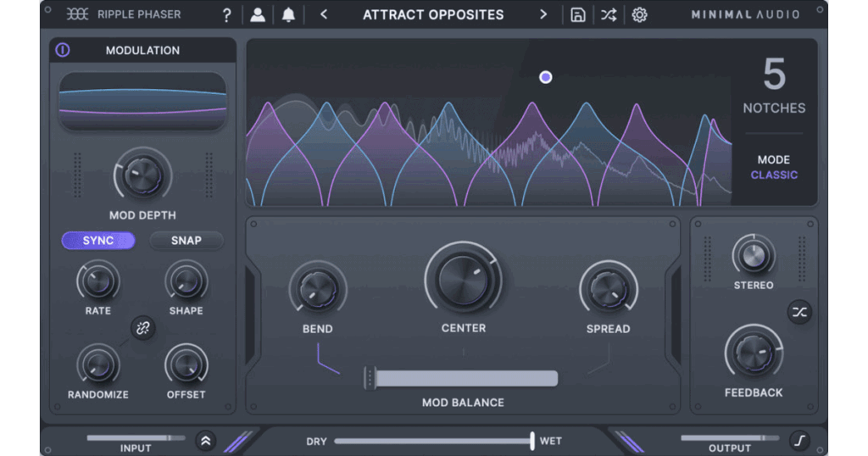Click the spectrum display control dot
This screenshot has width=868, height=456.
(545, 77)
